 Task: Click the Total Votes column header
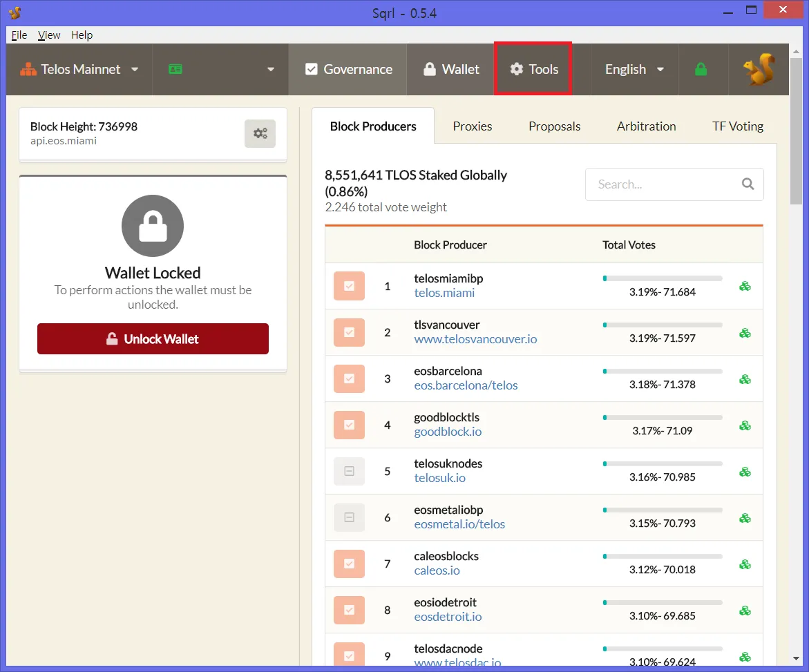tap(629, 245)
